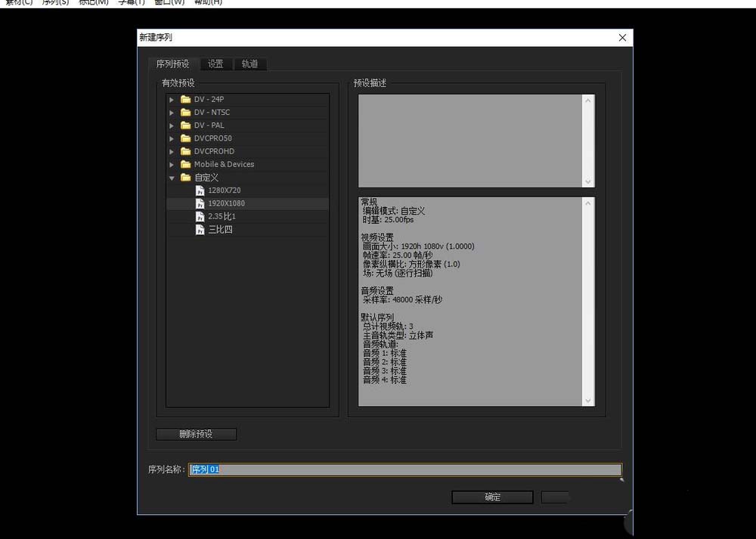Screen dimensions: 756x539
Task: Click the DVCPRO50 folder icon
Action: pos(185,138)
